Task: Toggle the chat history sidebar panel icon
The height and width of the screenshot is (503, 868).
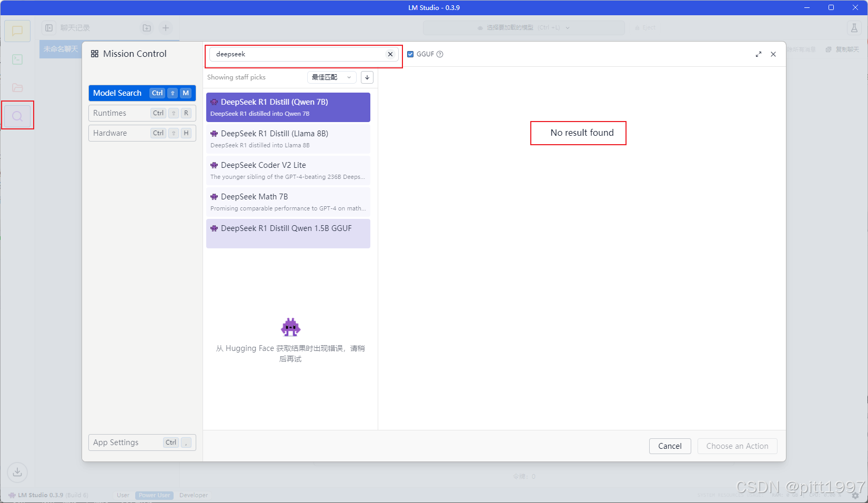Action: pos(49,28)
